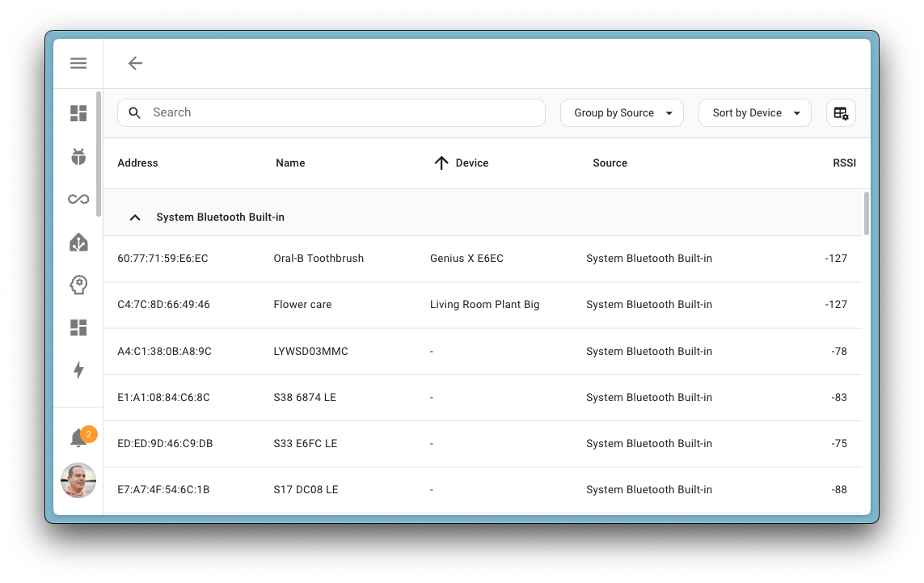This screenshot has height=583, width=924.
Task: Open the head-with-gear sidebar icon
Action: click(x=78, y=284)
